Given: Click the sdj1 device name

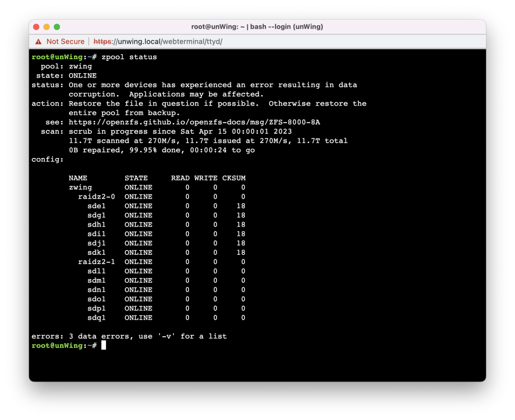Looking at the screenshot, I should coord(97,243).
